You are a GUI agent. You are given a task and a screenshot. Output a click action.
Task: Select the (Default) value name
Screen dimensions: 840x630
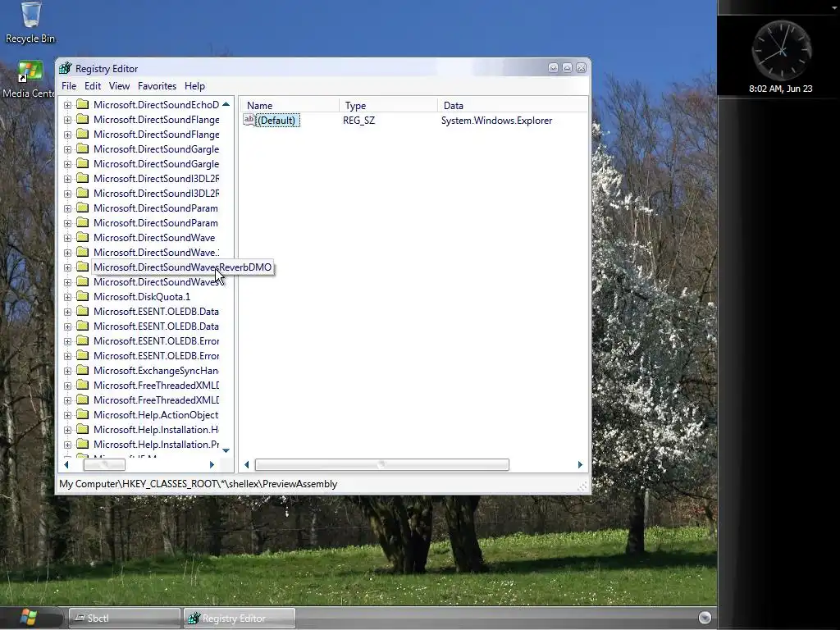pos(276,120)
